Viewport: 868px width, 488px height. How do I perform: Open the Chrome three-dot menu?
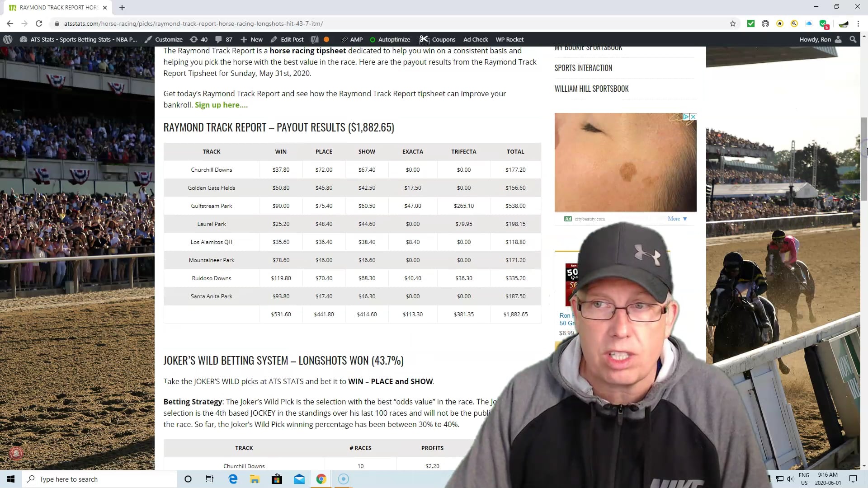coord(858,23)
